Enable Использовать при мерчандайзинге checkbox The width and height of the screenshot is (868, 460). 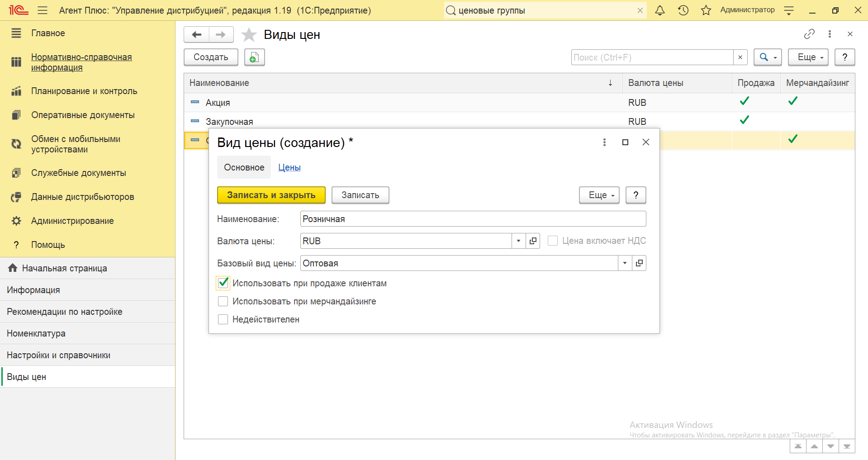pos(223,301)
